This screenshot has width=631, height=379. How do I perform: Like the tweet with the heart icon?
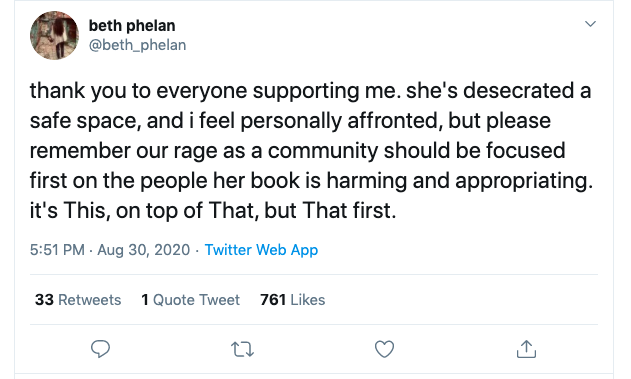point(384,349)
